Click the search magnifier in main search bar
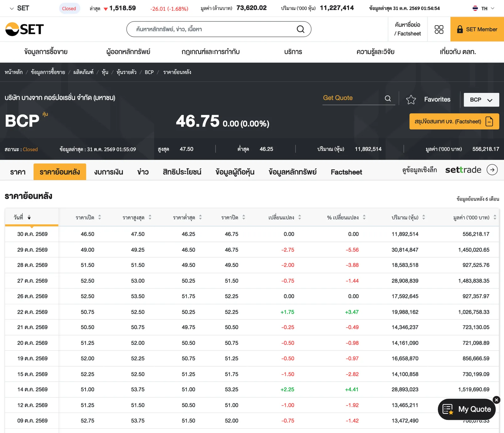This screenshot has height=433, width=504. coord(301,29)
